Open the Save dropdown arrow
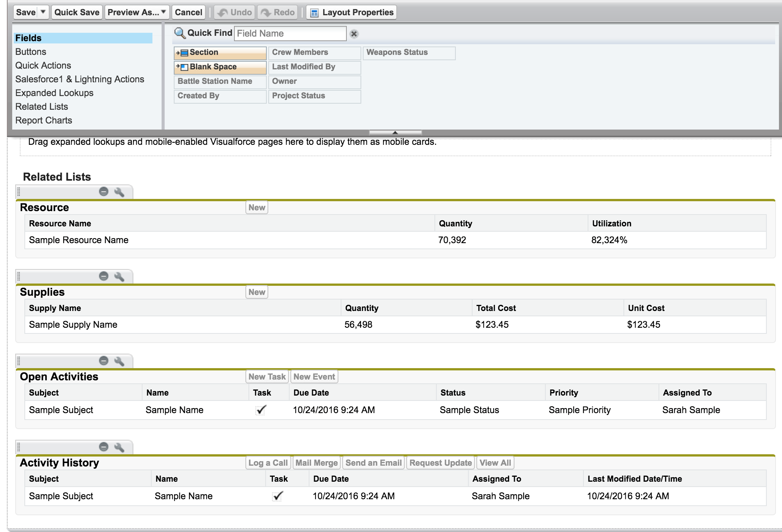This screenshot has height=532, width=782. click(x=43, y=12)
